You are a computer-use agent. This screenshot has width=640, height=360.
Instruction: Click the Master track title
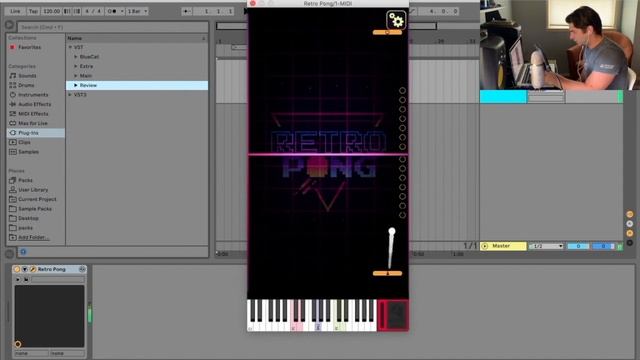click(x=504, y=246)
